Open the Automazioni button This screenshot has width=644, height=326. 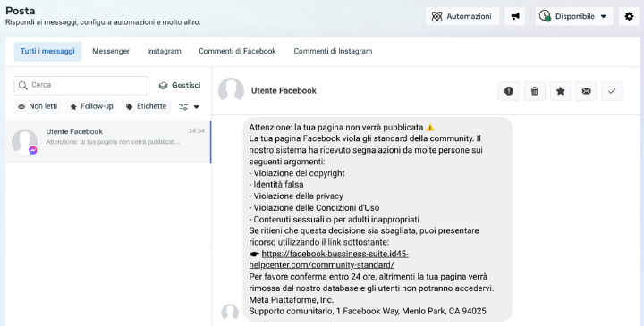tap(462, 16)
